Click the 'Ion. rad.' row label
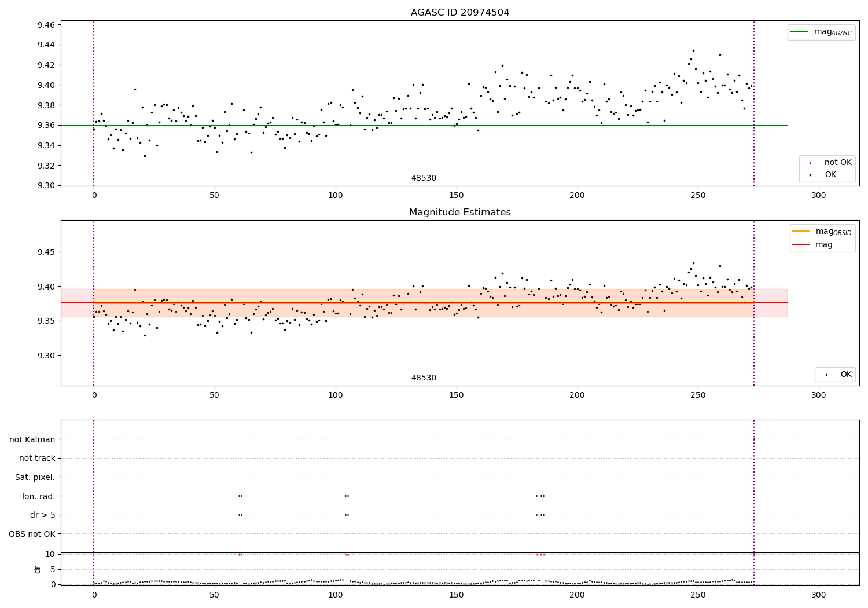This screenshot has width=868, height=608. tap(39, 496)
